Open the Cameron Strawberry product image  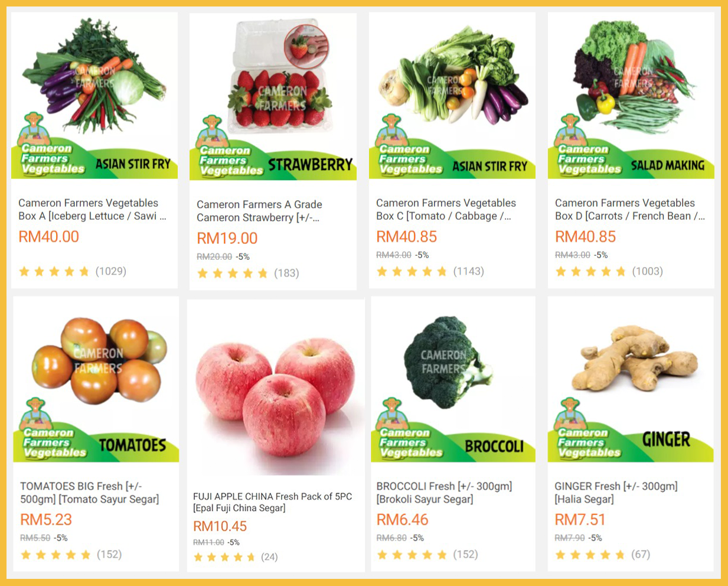(x=273, y=97)
